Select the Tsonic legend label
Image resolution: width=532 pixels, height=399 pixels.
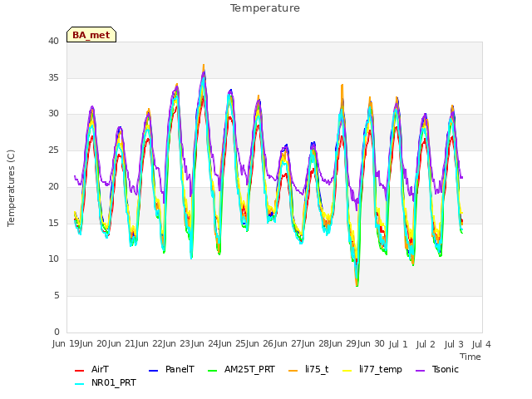(446, 369)
